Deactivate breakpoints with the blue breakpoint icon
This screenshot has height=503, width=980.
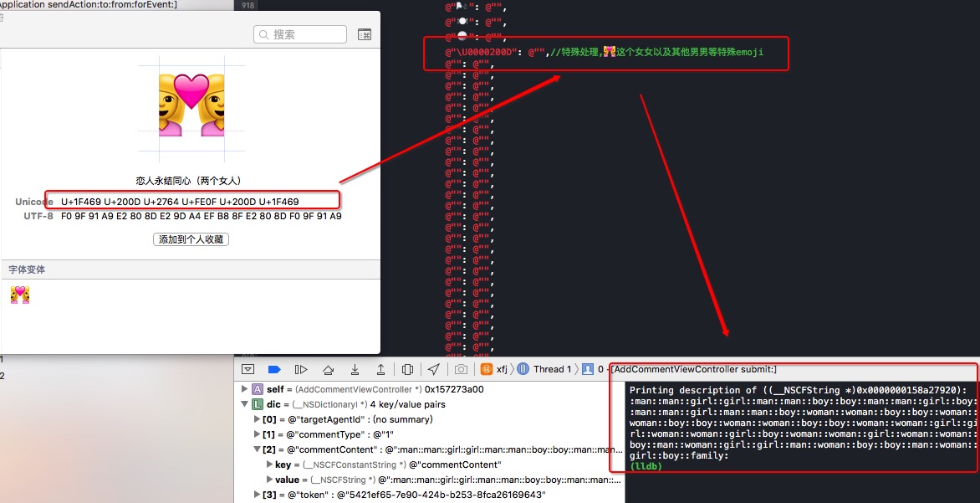tap(274, 369)
